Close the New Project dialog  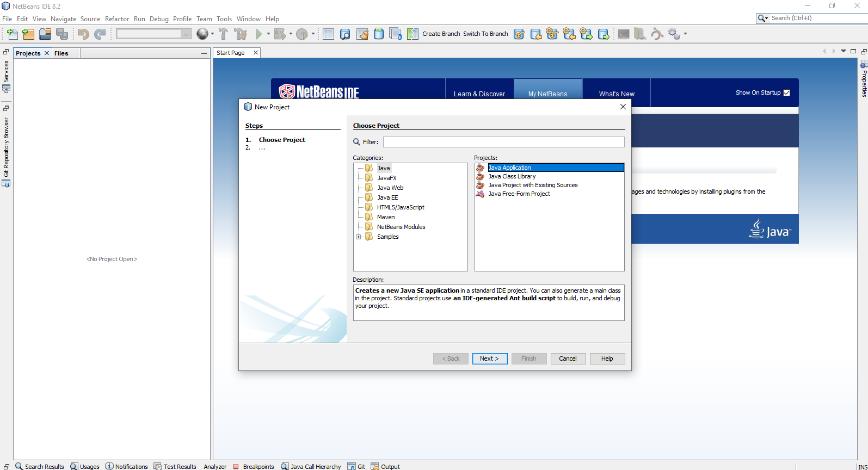[x=623, y=107]
